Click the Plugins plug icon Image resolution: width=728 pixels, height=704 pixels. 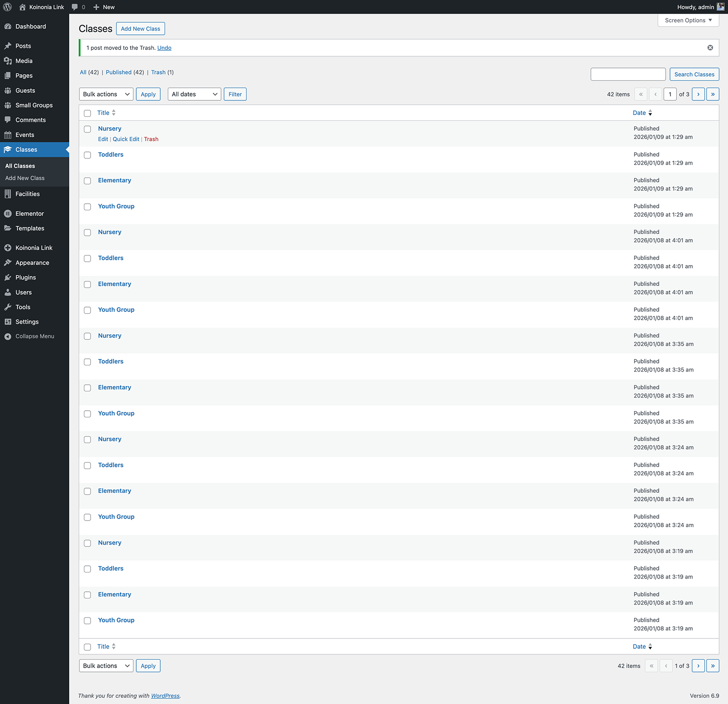[x=8, y=277]
